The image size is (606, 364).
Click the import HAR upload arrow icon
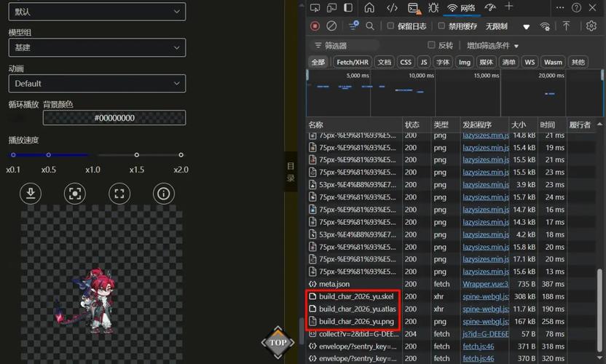pos(566,26)
